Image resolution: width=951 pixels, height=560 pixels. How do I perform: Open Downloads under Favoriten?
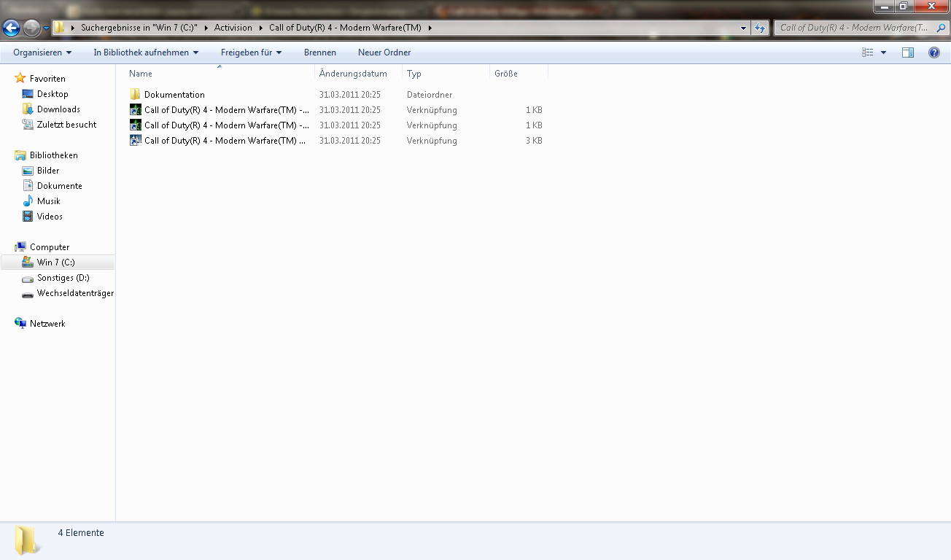58,109
